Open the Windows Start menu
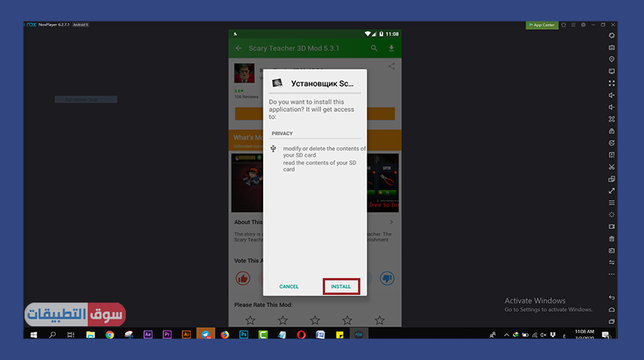Screen dimensions: 644x360 (34, 335)
